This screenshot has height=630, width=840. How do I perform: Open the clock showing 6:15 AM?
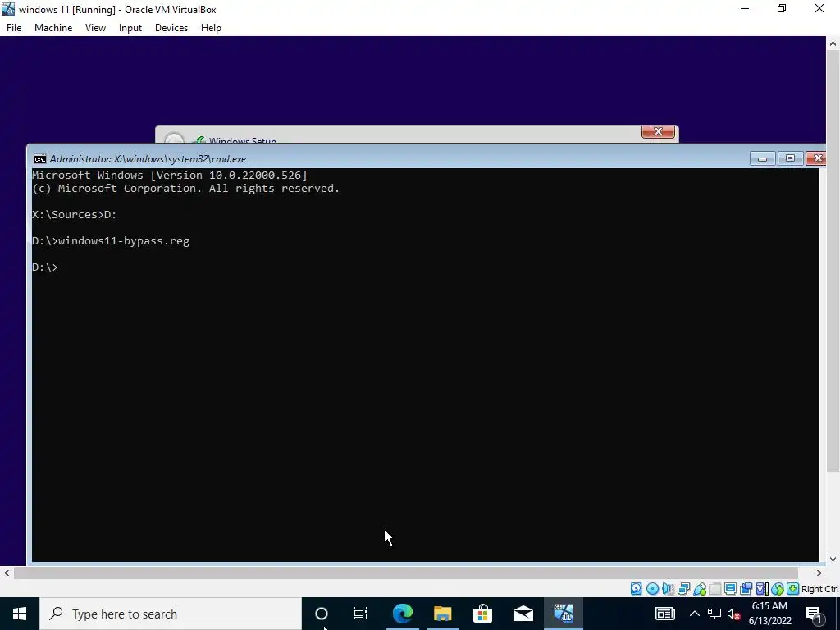tap(769, 614)
